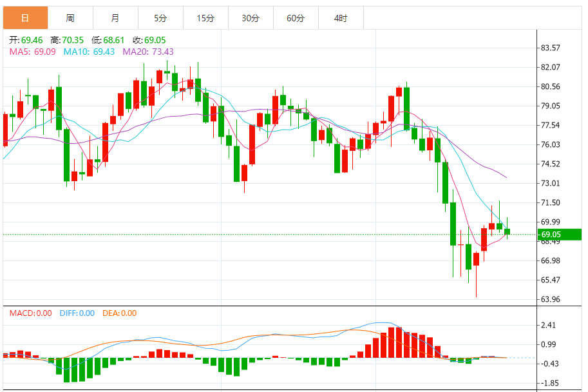Open the 4时 interval tab
This screenshot has width=588, height=392.
tap(341, 18)
